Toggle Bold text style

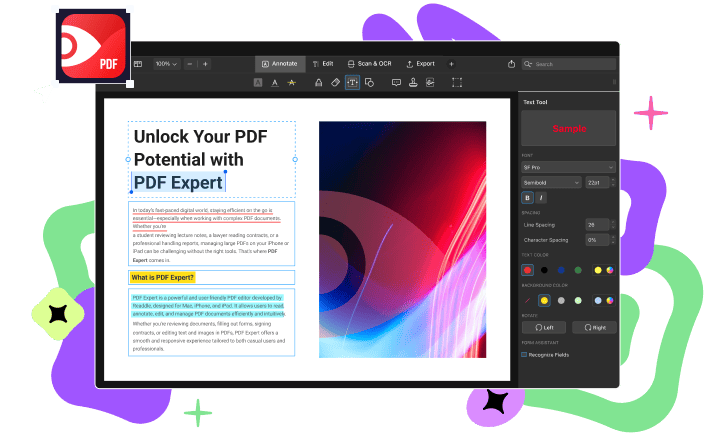pos(527,198)
